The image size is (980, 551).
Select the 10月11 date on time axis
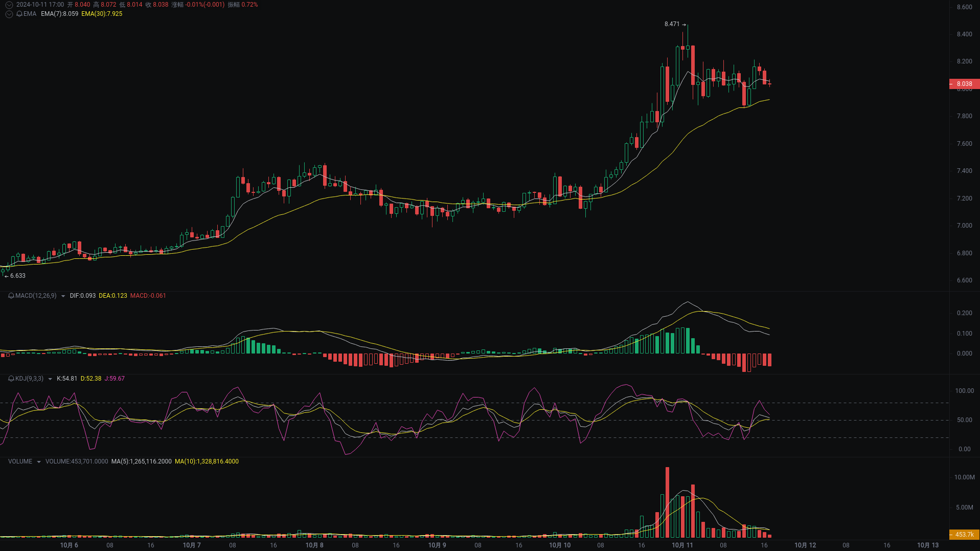tap(682, 545)
